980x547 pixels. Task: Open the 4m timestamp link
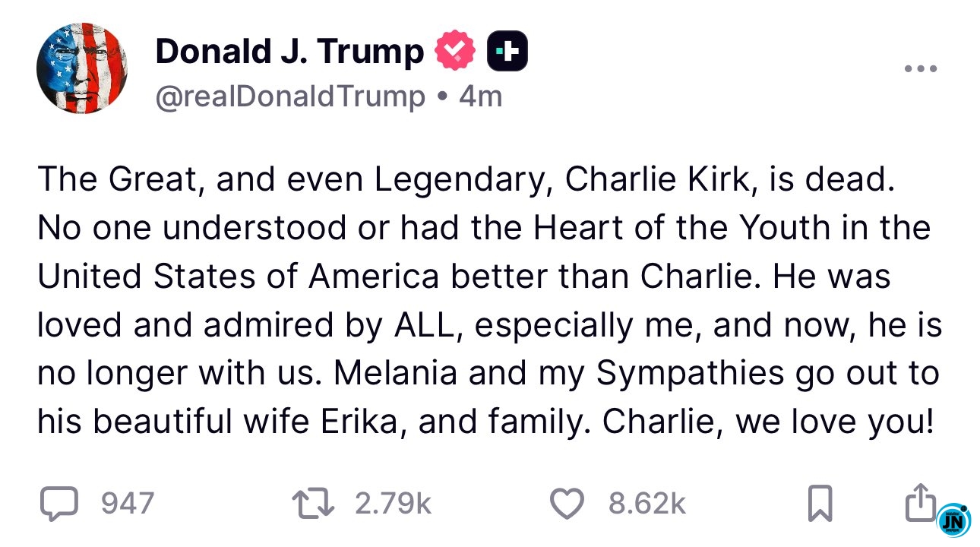[x=480, y=96]
